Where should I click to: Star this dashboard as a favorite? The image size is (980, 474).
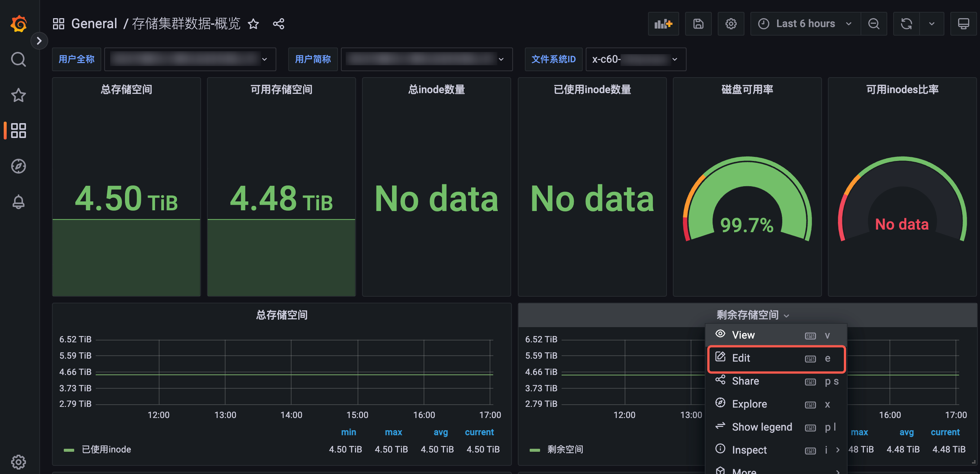pyautogui.click(x=253, y=24)
